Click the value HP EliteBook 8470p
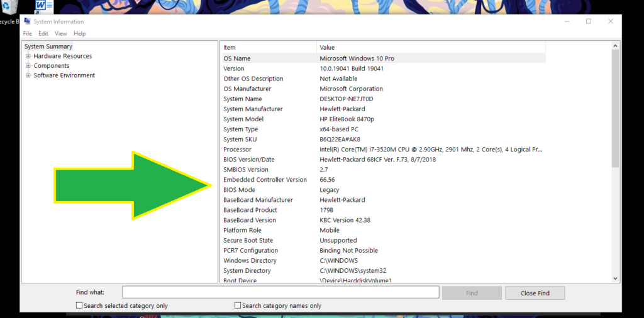This screenshot has width=644, height=318. (x=347, y=119)
